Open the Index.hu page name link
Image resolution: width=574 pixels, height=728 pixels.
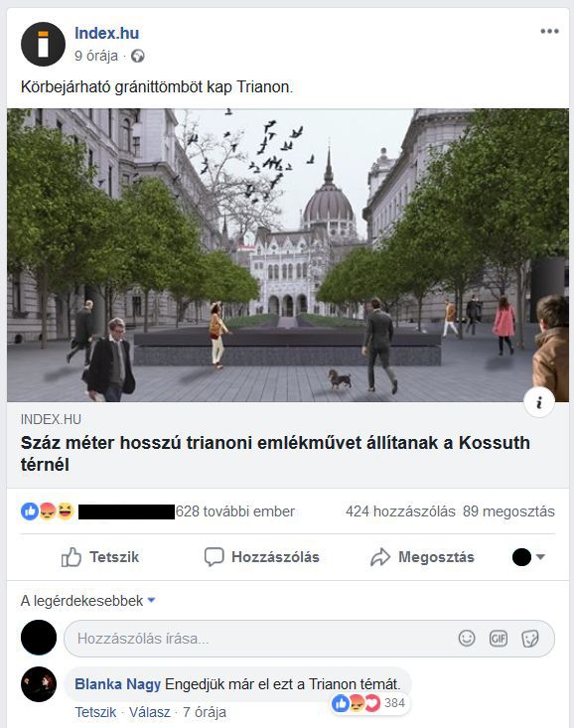click(x=107, y=33)
